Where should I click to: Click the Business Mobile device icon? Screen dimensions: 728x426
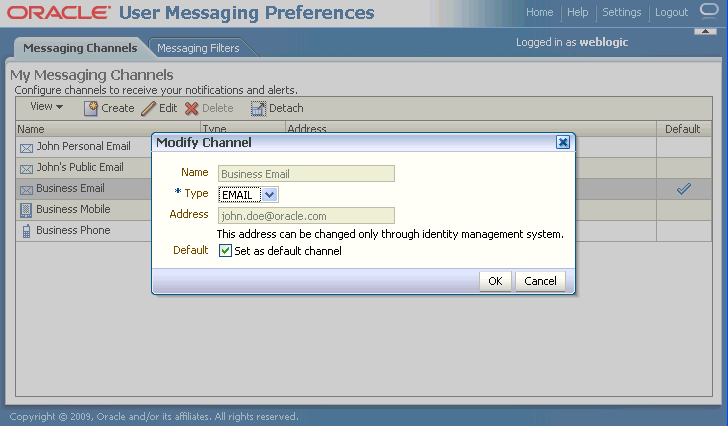[x=26, y=210]
